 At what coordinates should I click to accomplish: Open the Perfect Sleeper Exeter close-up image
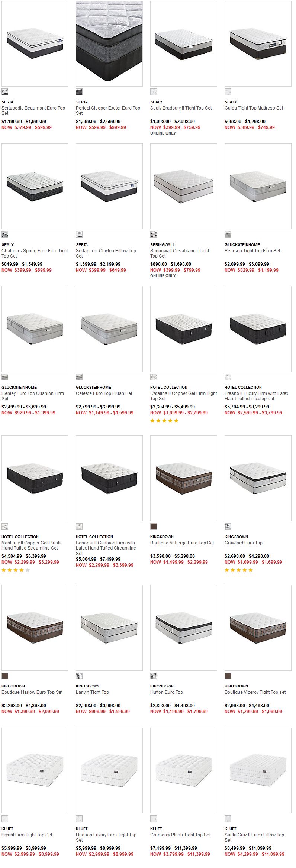point(109,43)
